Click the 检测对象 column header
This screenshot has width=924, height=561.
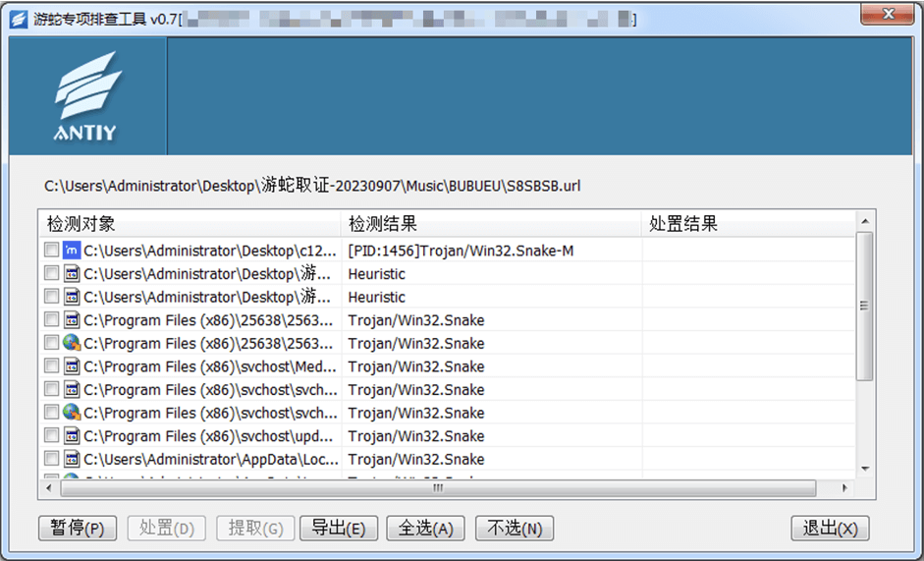point(190,224)
